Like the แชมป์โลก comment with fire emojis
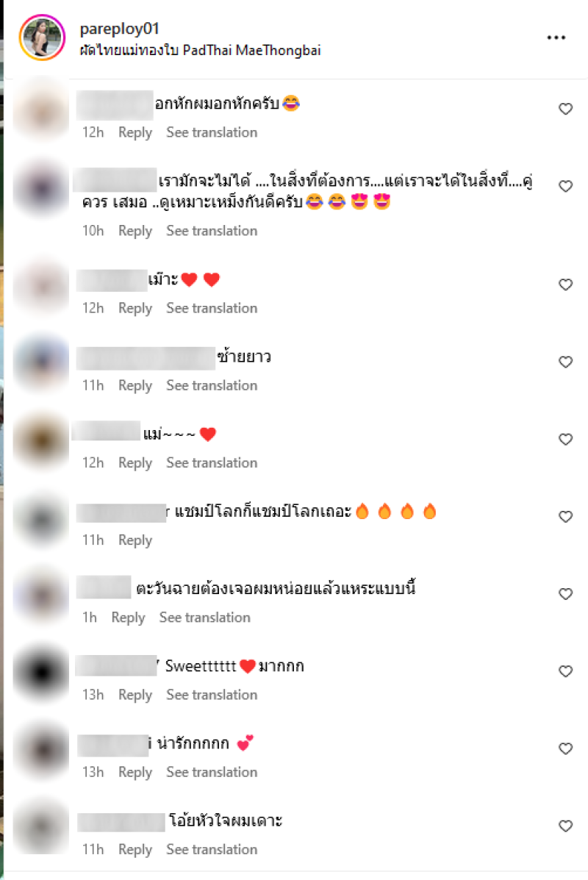Screen dimensions: 588x880 [565, 517]
